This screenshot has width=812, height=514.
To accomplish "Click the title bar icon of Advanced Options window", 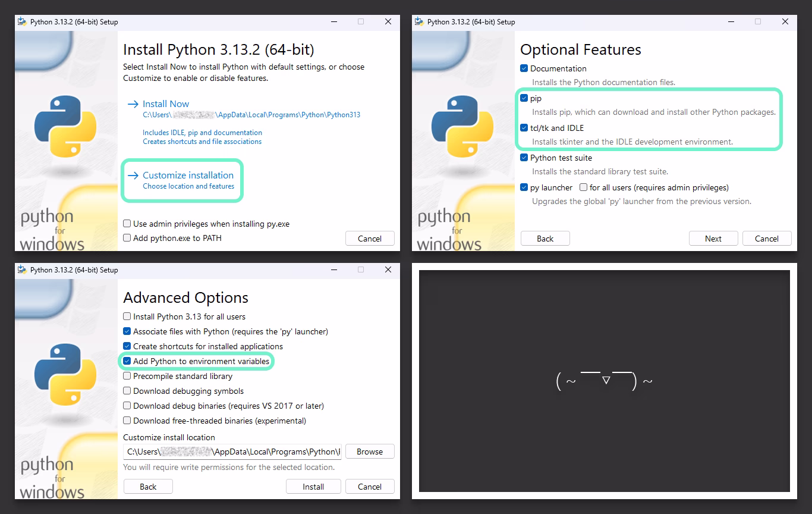I will point(22,269).
